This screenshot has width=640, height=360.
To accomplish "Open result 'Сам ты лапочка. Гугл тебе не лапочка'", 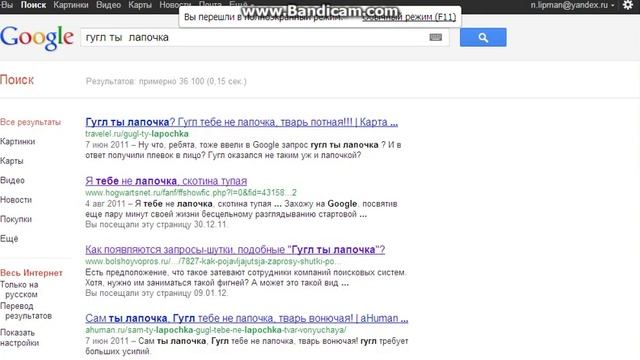I will (247, 318).
